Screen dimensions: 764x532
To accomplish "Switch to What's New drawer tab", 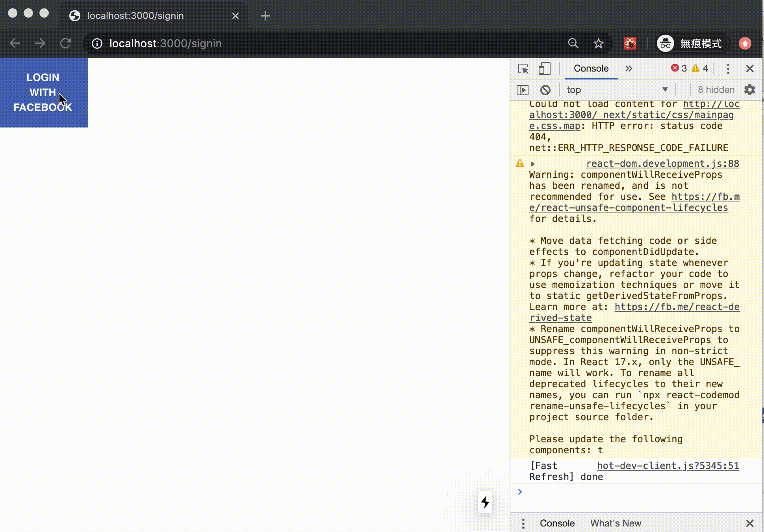I will pos(615,523).
